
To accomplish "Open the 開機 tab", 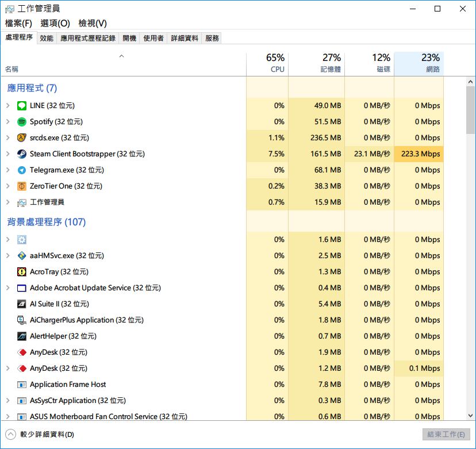I will (x=129, y=39).
